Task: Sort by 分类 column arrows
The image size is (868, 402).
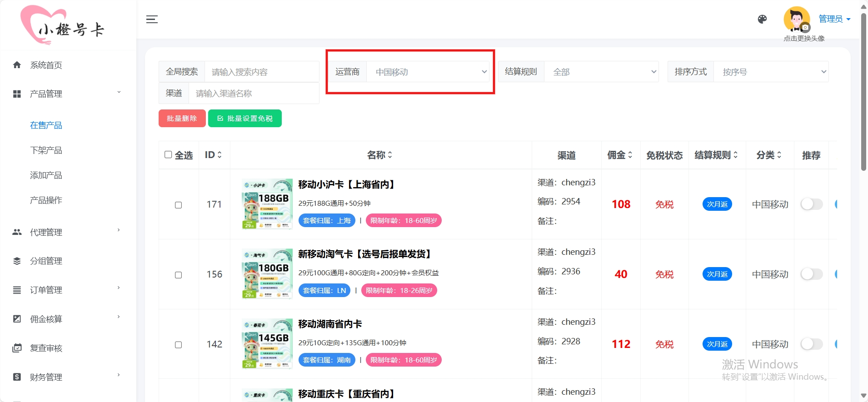Action: click(x=779, y=155)
